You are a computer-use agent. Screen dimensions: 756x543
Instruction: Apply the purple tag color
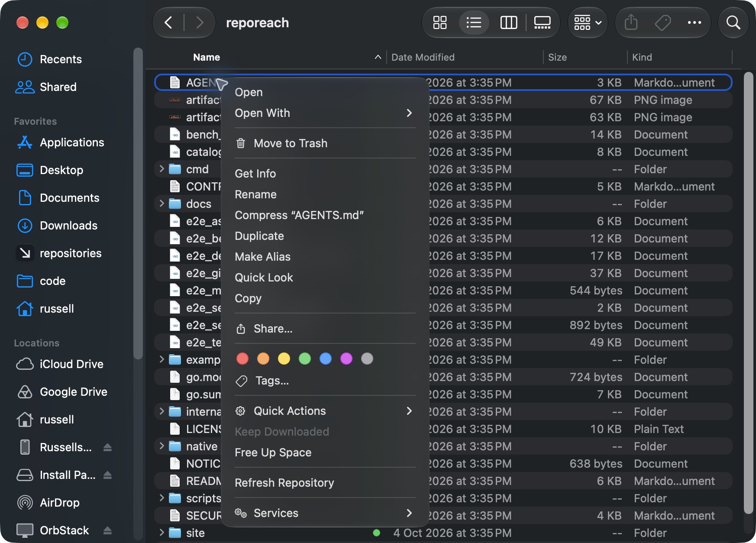(346, 359)
